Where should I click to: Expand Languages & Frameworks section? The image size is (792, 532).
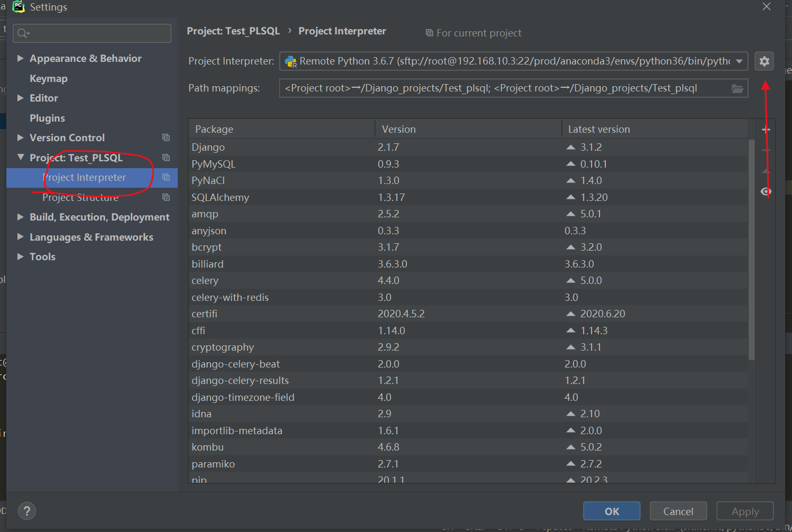(x=20, y=237)
